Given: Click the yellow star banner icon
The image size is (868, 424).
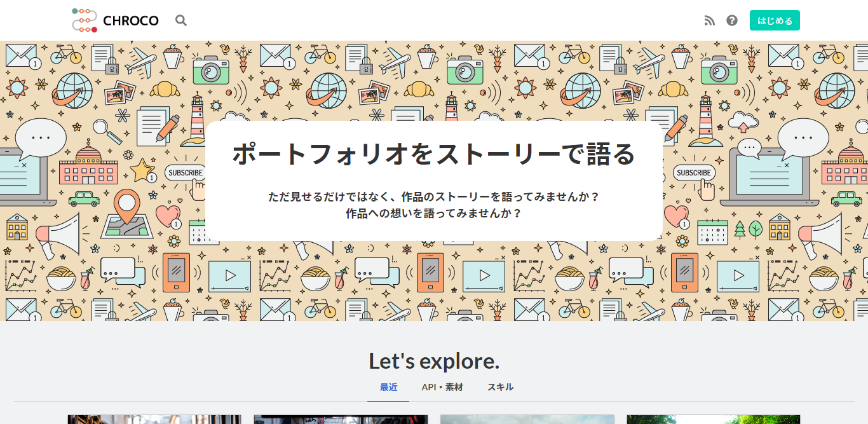Looking at the screenshot, I should (142, 170).
